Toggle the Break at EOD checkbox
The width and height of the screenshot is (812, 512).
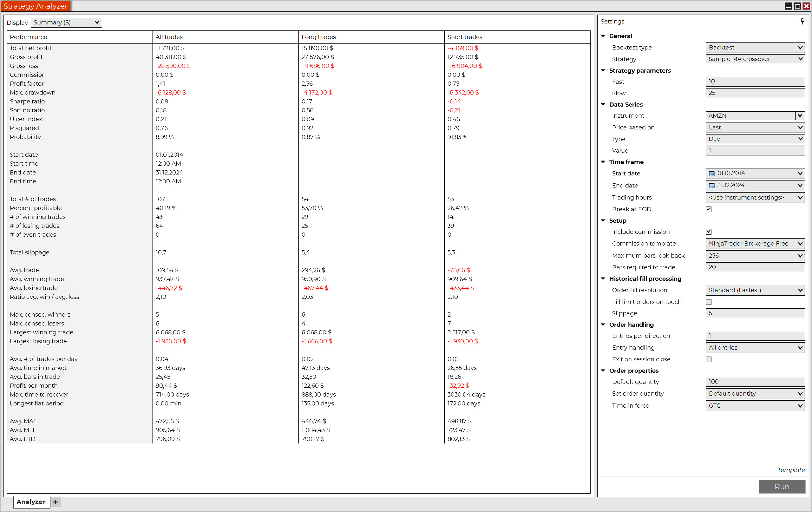[x=709, y=209]
